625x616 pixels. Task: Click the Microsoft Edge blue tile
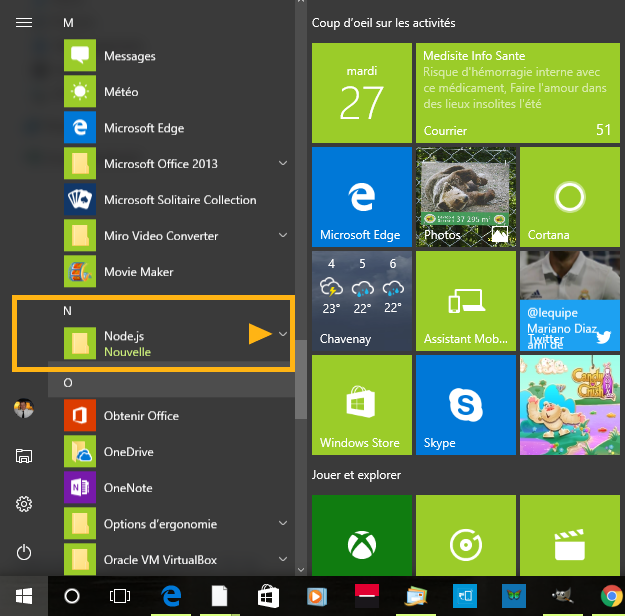click(362, 197)
